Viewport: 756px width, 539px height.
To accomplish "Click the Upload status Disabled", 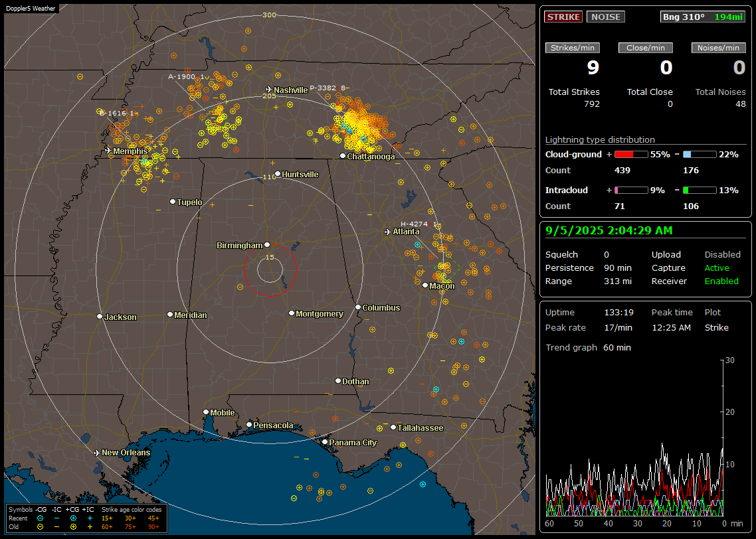I will (x=722, y=255).
